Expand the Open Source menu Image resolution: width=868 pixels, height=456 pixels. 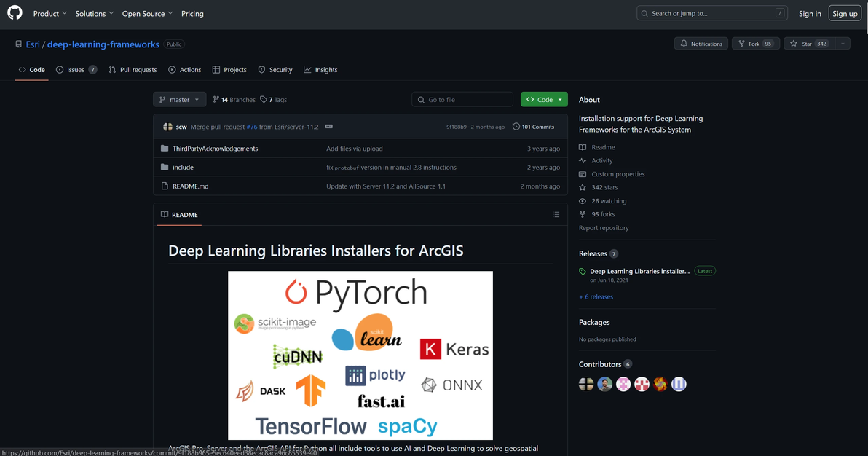[147, 13]
